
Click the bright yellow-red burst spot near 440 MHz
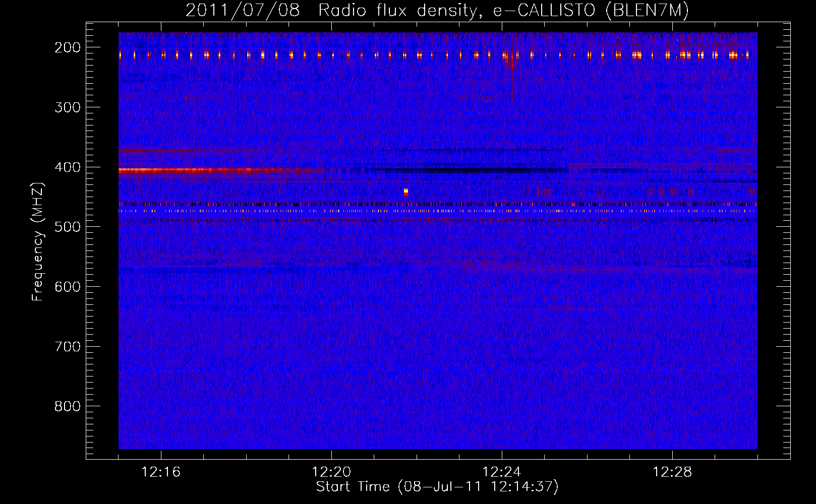tap(406, 192)
